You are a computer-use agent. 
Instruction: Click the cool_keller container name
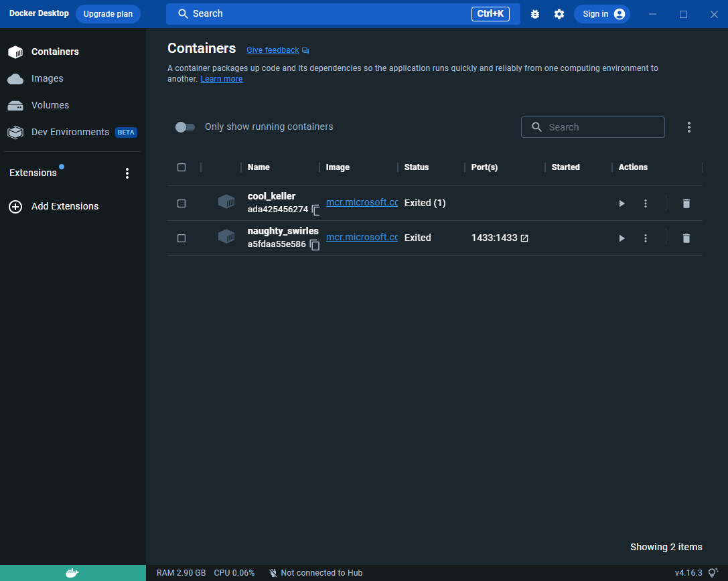click(x=272, y=196)
